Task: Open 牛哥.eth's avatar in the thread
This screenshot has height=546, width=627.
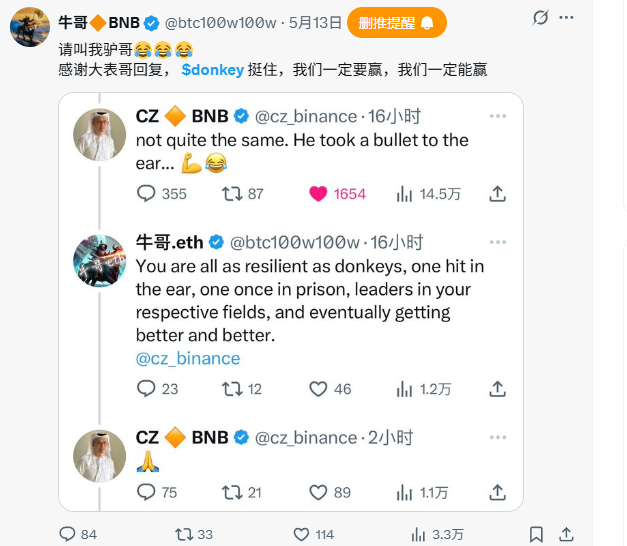Action: [99, 263]
